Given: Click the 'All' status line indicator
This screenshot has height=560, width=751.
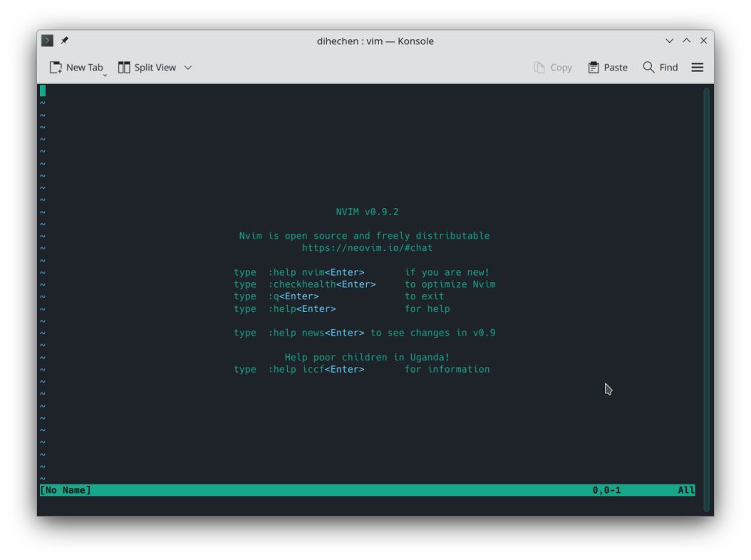Looking at the screenshot, I should (686, 490).
